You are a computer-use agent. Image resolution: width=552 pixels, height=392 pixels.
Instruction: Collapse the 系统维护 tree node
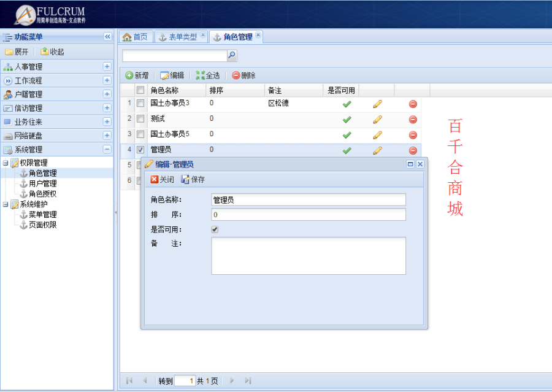[x=6, y=204]
